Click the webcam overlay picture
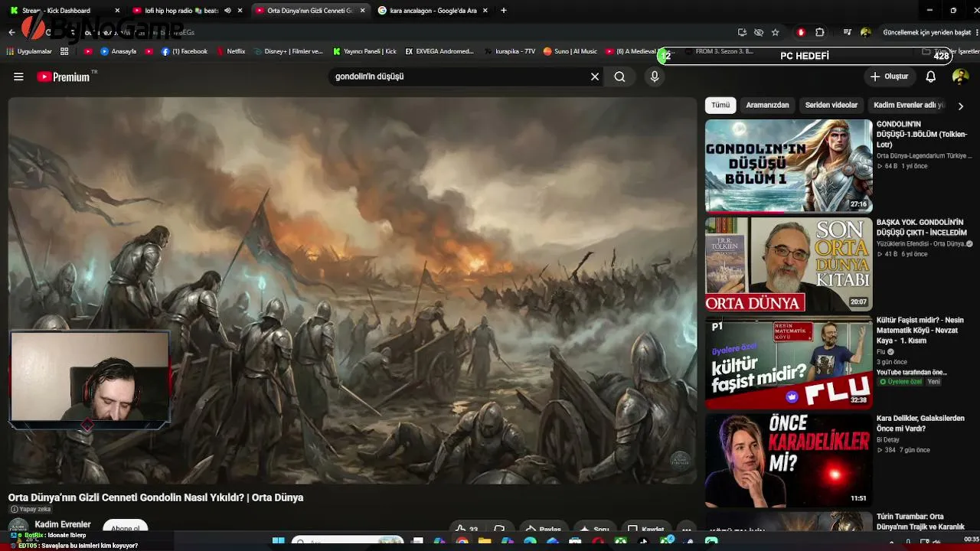 pos(90,377)
